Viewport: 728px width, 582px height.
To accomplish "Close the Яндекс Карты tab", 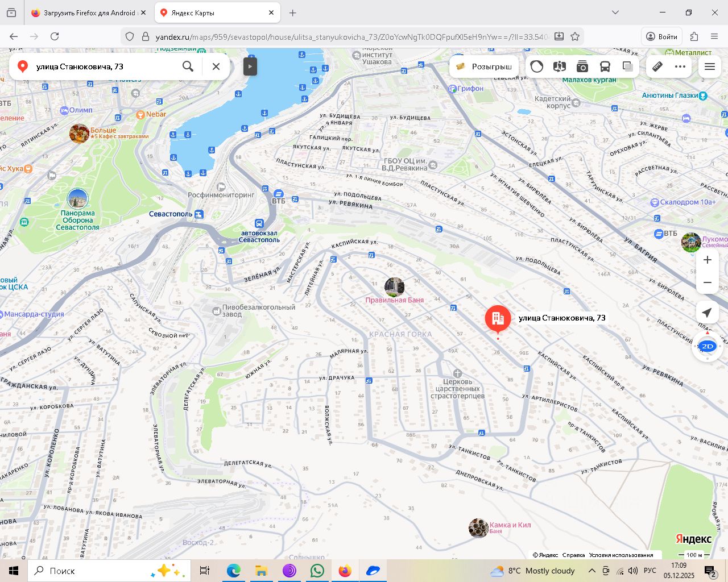I will (x=271, y=13).
